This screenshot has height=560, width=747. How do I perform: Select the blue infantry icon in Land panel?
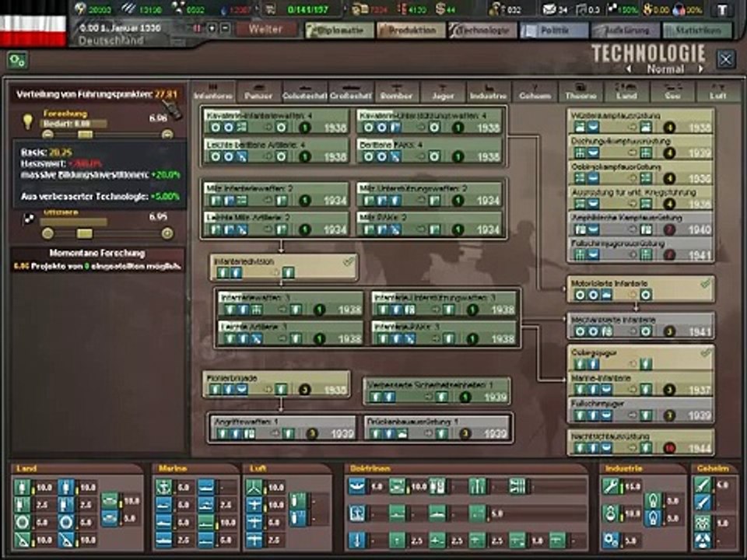(66, 487)
